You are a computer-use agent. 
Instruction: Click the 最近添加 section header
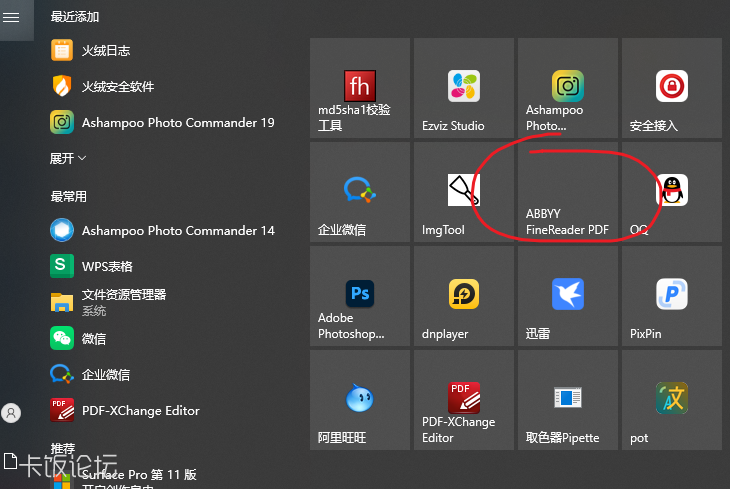[74, 17]
